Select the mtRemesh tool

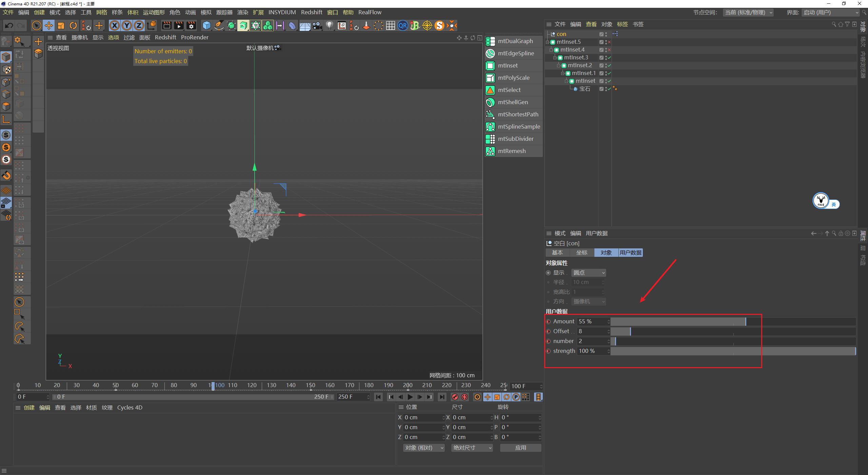tap(512, 151)
